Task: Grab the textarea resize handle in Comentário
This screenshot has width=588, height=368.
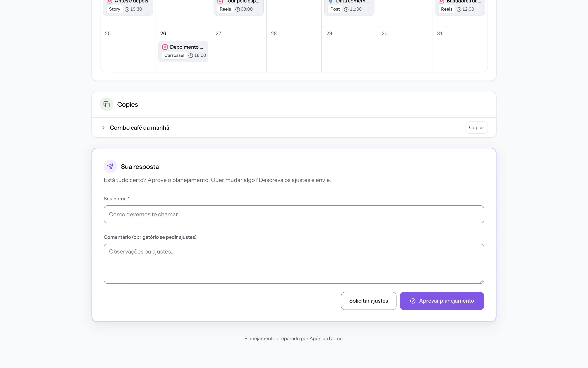Action: coord(481,281)
